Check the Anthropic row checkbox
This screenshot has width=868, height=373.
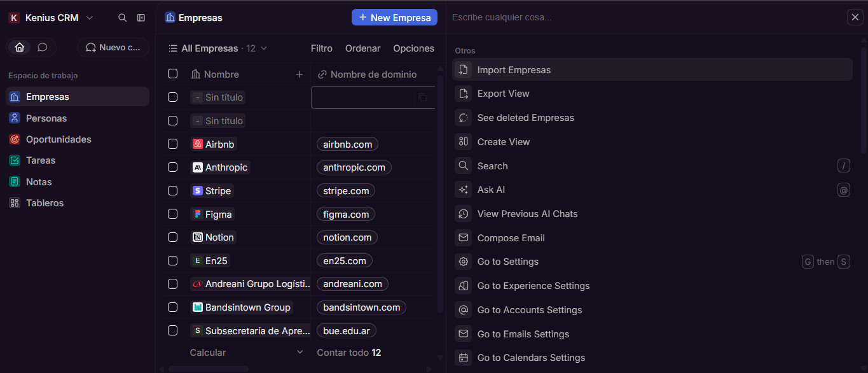point(172,167)
